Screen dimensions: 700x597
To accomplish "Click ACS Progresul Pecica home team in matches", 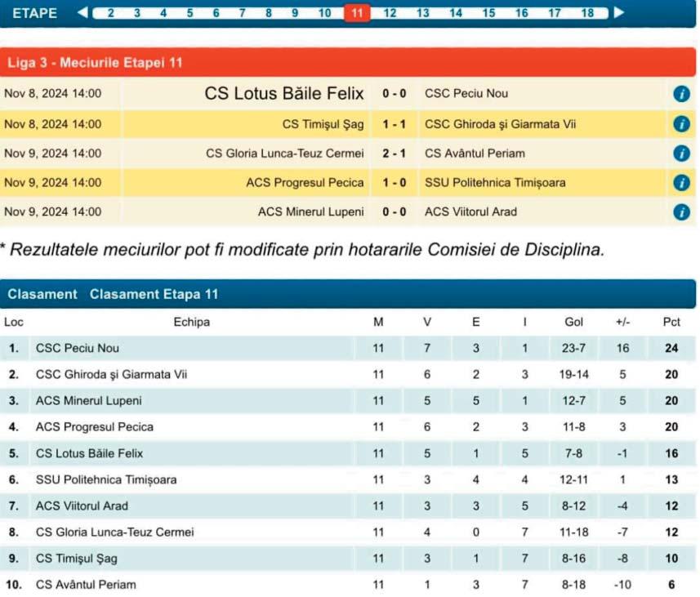I will click(x=305, y=183).
